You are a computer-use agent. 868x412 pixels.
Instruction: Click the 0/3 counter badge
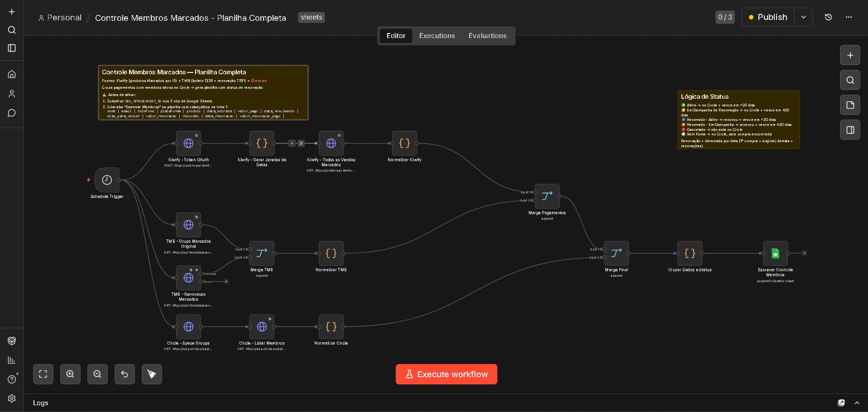pos(725,17)
